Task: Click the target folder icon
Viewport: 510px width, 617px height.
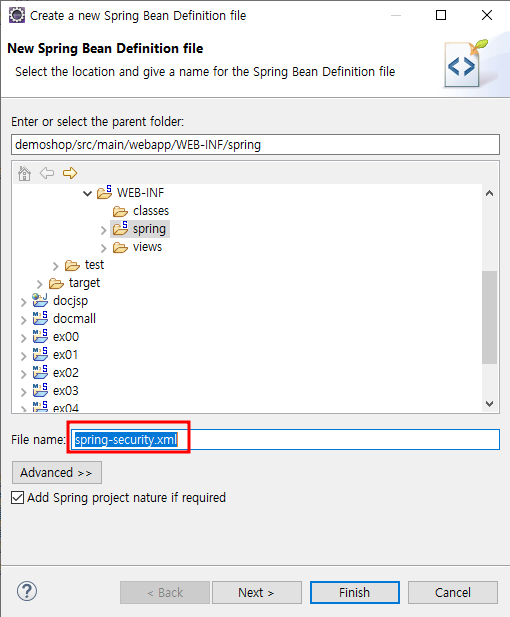Action: [56, 283]
